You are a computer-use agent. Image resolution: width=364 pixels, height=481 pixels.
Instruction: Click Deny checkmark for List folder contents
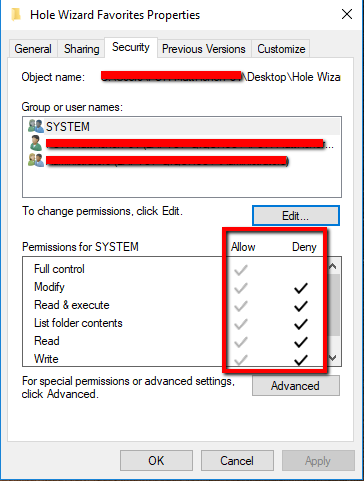[301, 324]
